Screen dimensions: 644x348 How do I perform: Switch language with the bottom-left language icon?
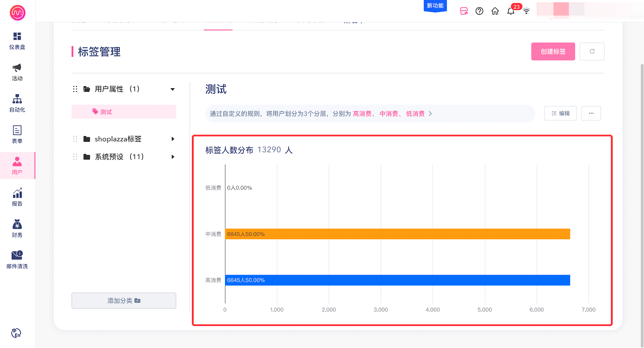[16, 333]
